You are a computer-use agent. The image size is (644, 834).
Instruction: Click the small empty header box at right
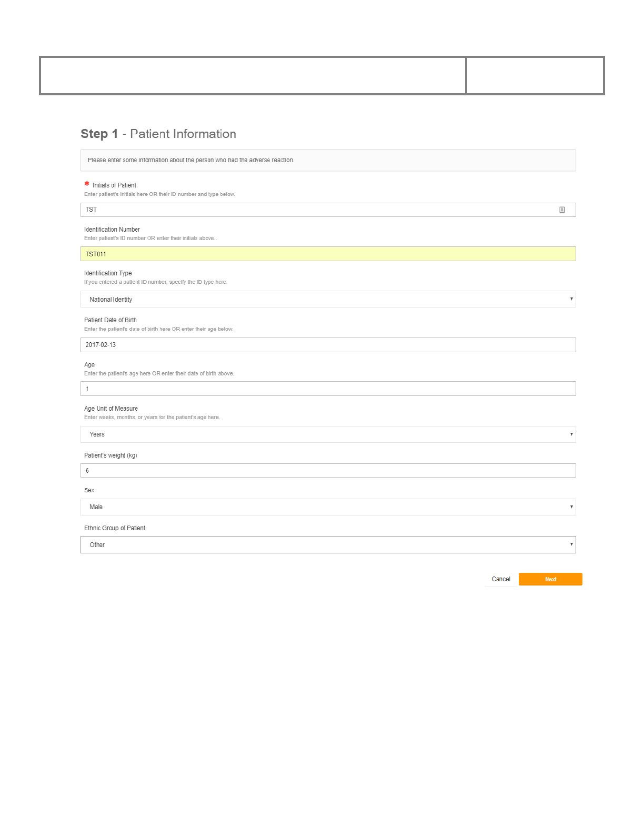click(535, 76)
